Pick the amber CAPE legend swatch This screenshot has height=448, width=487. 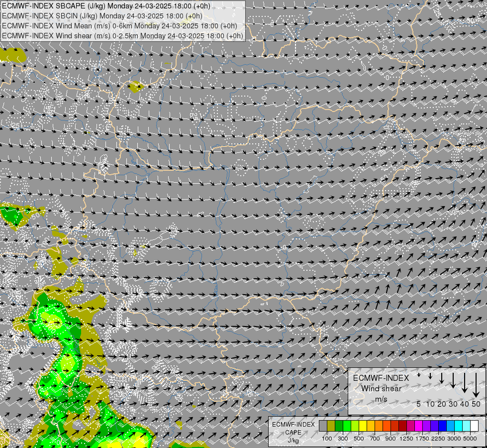[x=371, y=426]
